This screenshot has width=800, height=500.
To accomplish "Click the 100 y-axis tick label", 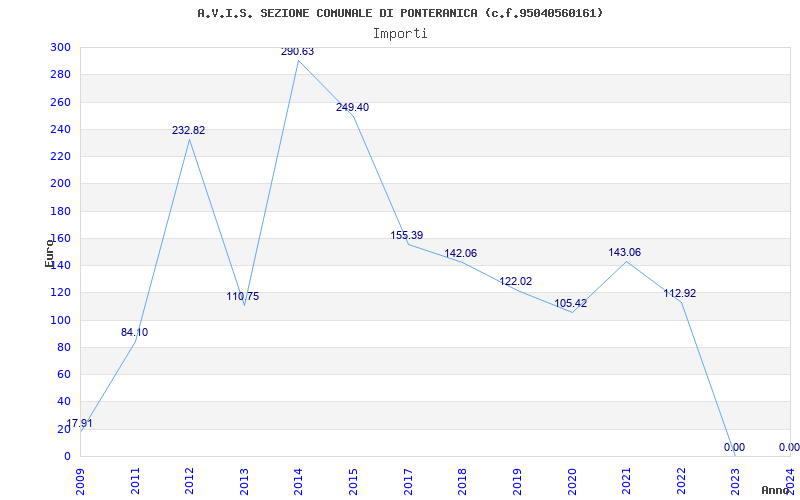I will point(60,320).
